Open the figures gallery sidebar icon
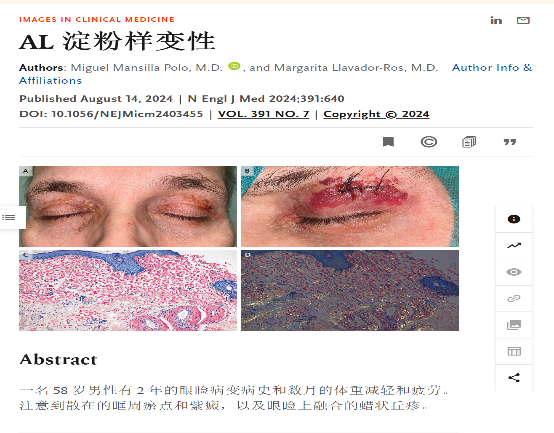 (x=514, y=325)
